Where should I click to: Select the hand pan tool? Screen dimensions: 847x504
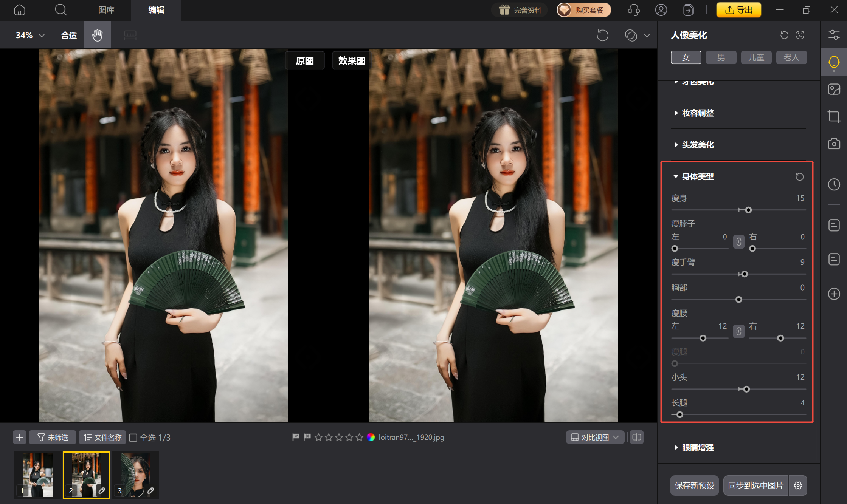(97, 35)
